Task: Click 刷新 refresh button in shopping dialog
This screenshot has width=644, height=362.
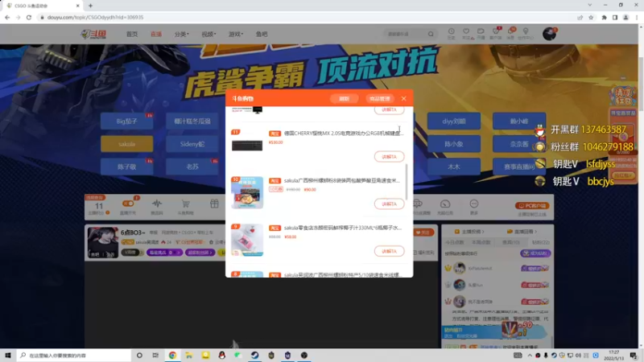Action: point(344,98)
